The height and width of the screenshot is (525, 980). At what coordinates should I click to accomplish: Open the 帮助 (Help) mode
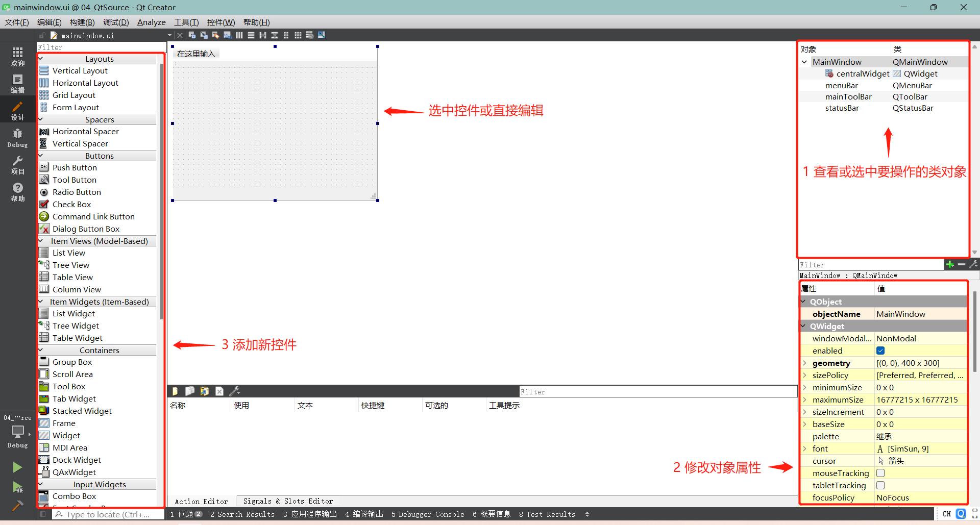pos(18,192)
